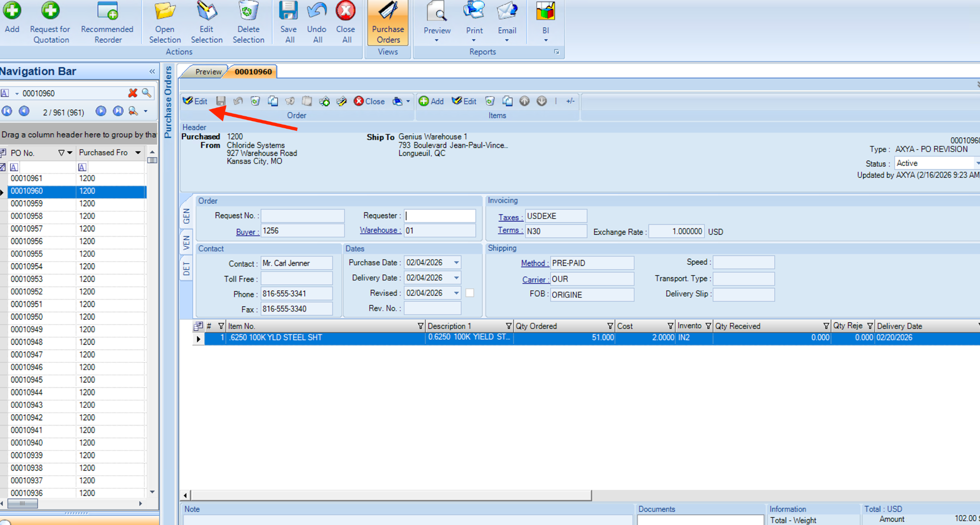Clear search with the red X icon
The width and height of the screenshot is (980, 525).
133,93
